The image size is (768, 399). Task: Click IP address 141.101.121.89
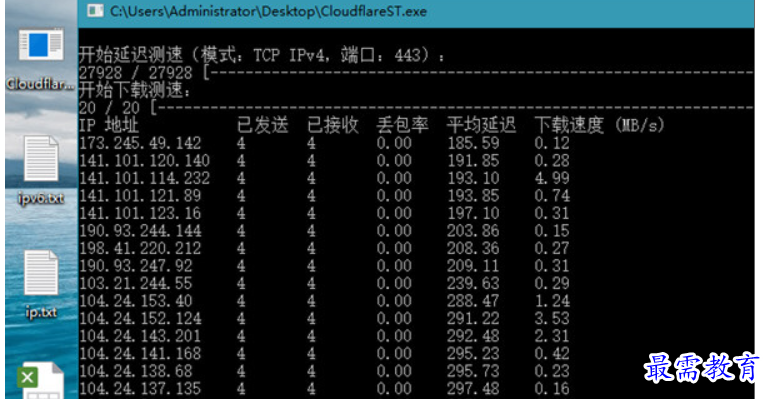[140, 196]
